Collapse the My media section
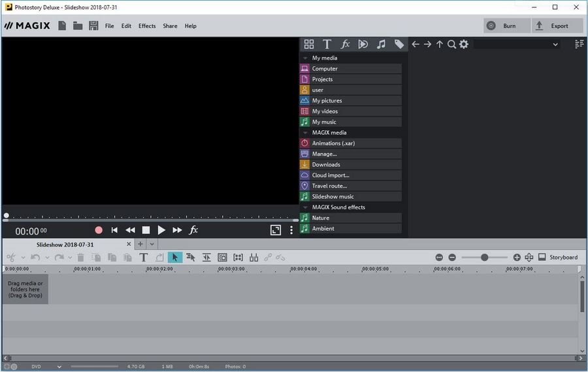588x372 pixels. (305, 58)
